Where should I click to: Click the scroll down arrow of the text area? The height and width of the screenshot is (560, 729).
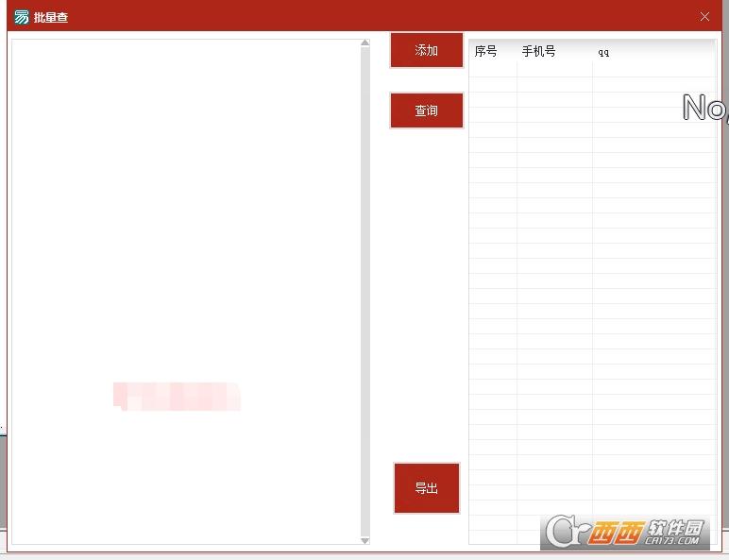coord(364,540)
